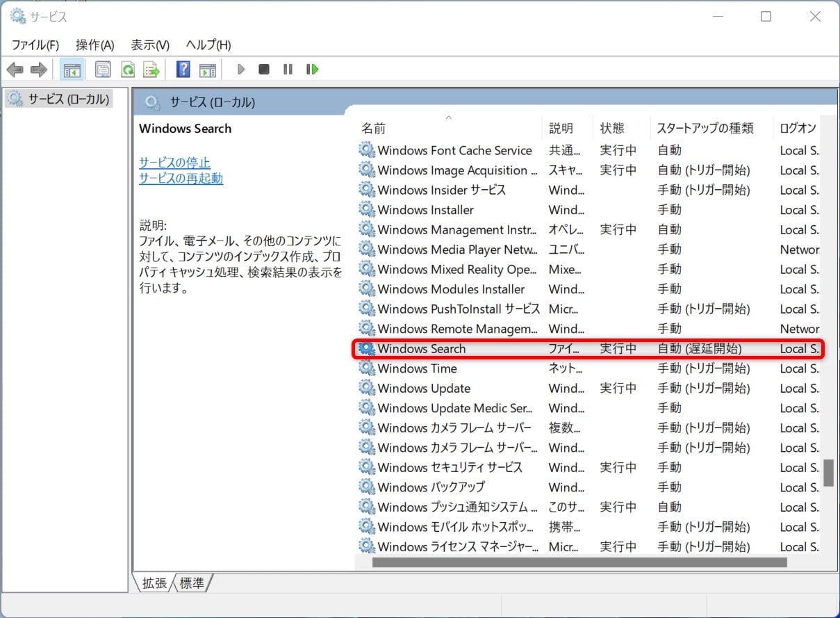
Task: Start the service with the play icon
Action: [240, 69]
